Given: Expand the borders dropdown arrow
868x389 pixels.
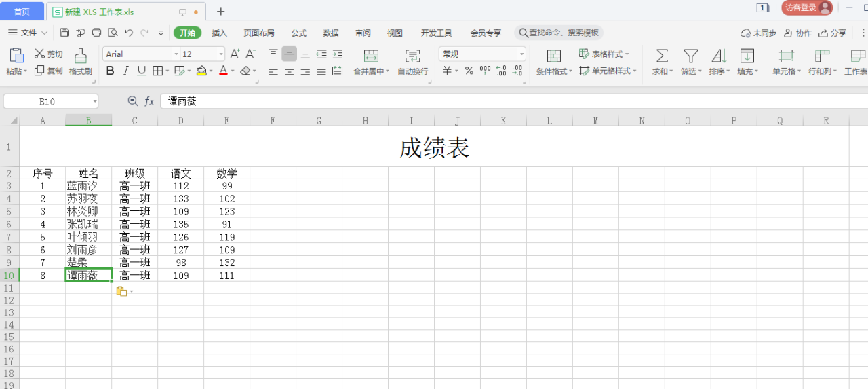Looking at the screenshot, I should (x=167, y=71).
